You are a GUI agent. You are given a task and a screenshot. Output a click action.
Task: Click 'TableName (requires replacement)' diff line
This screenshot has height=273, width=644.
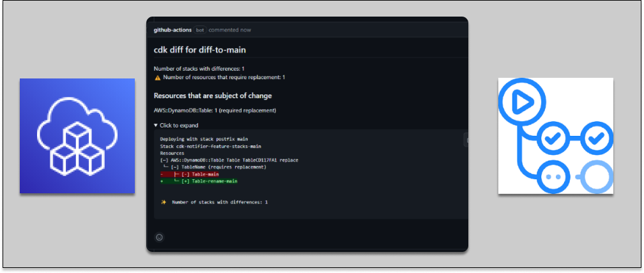click(x=215, y=167)
